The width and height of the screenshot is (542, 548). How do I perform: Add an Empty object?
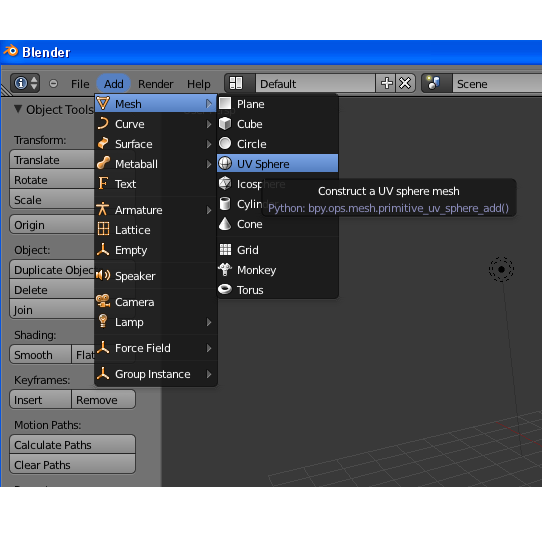point(156,250)
